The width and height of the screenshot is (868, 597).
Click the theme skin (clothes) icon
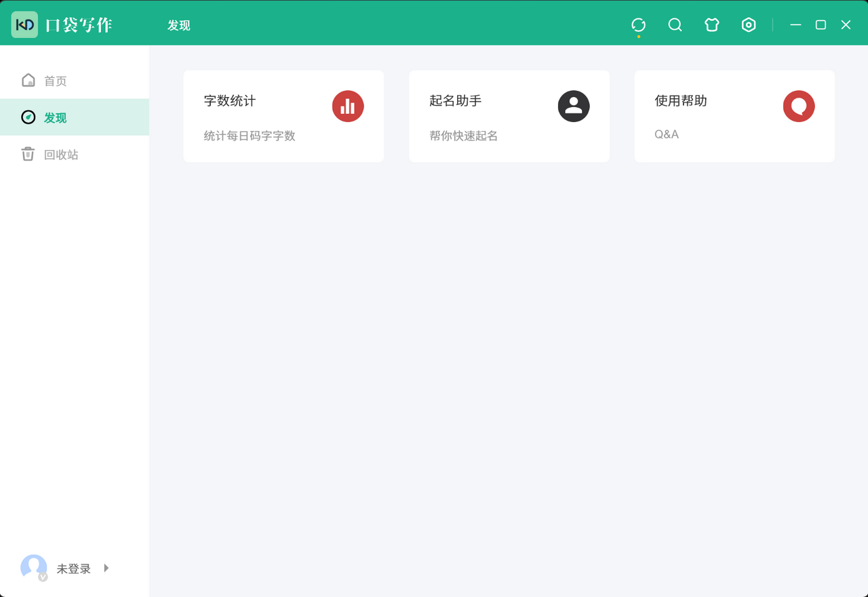711,24
